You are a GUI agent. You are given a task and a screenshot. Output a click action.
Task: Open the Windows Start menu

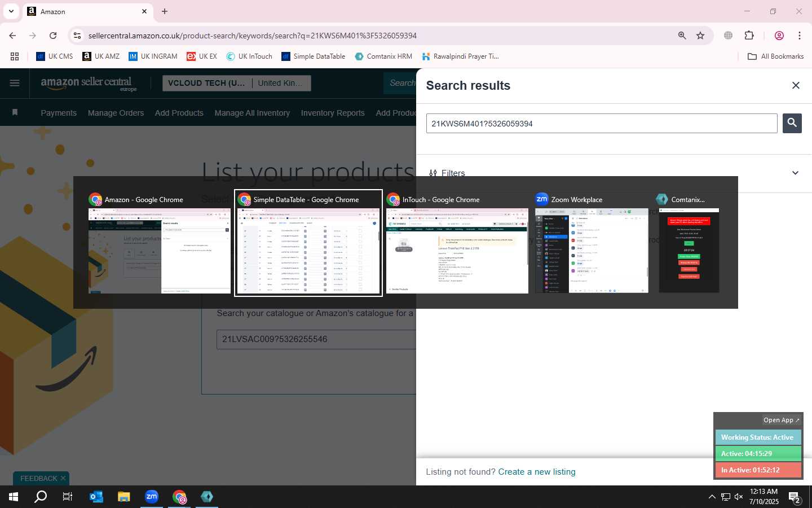pos(14,497)
